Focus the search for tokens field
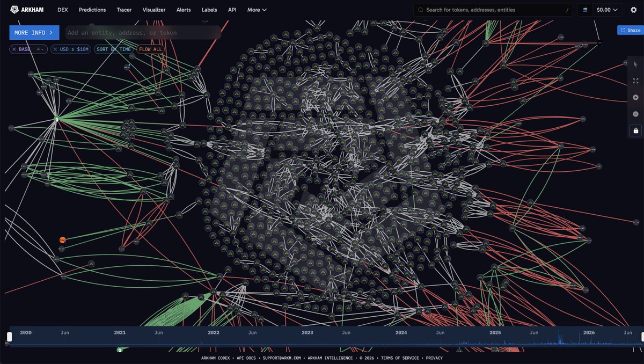This screenshot has width=644, height=364. click(493, 10)
